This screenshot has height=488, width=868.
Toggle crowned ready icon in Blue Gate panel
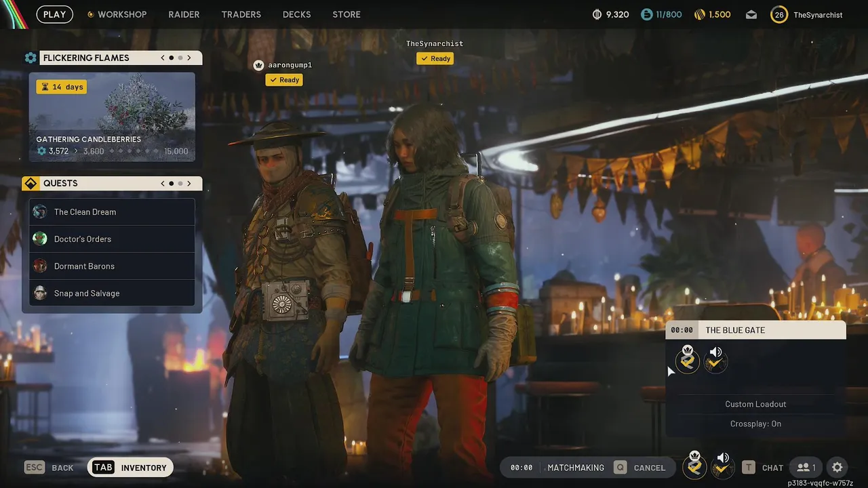tap(688, 360)
